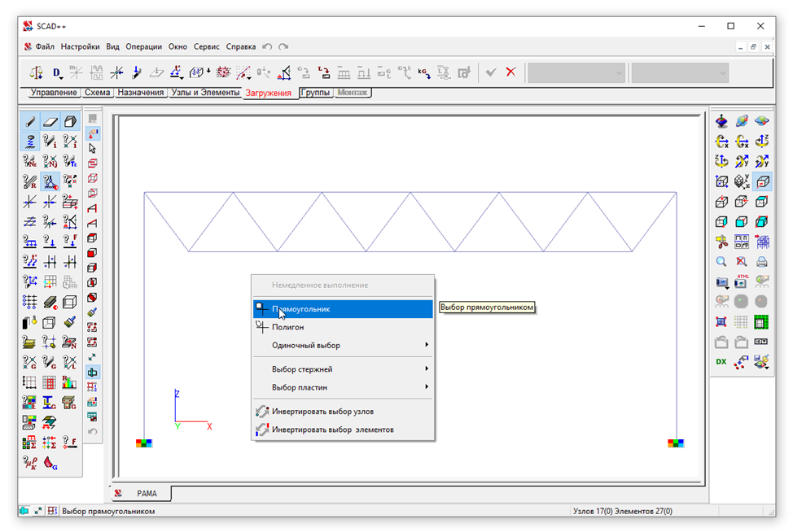Click the light bulb icon
Screen dimensions: 793x532
click(x=30, y=322)
